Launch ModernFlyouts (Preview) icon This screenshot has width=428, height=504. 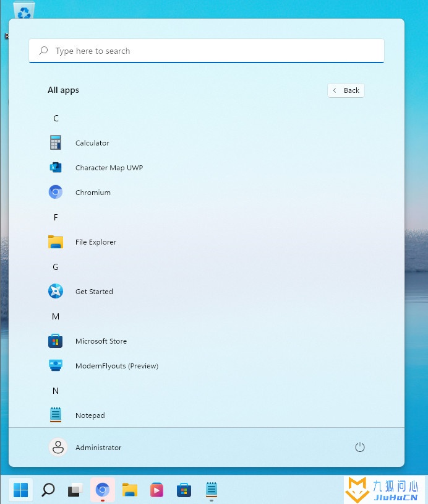56,365
